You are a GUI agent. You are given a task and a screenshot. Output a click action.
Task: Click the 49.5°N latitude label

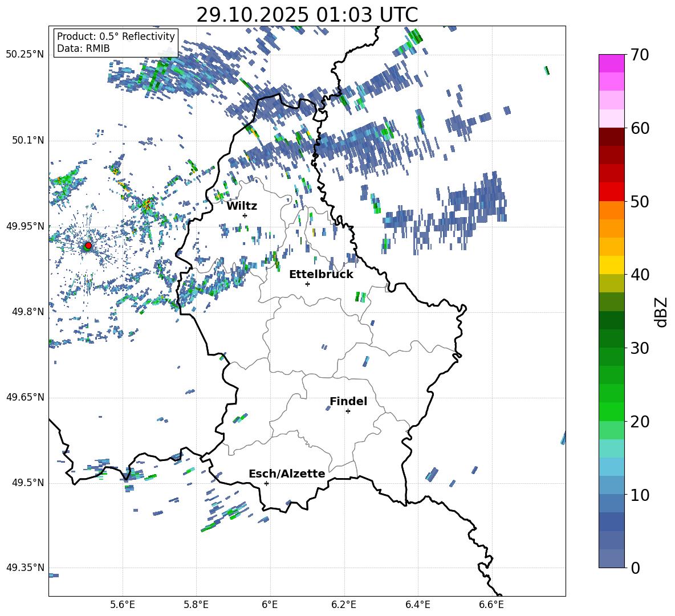pos(27,483)
